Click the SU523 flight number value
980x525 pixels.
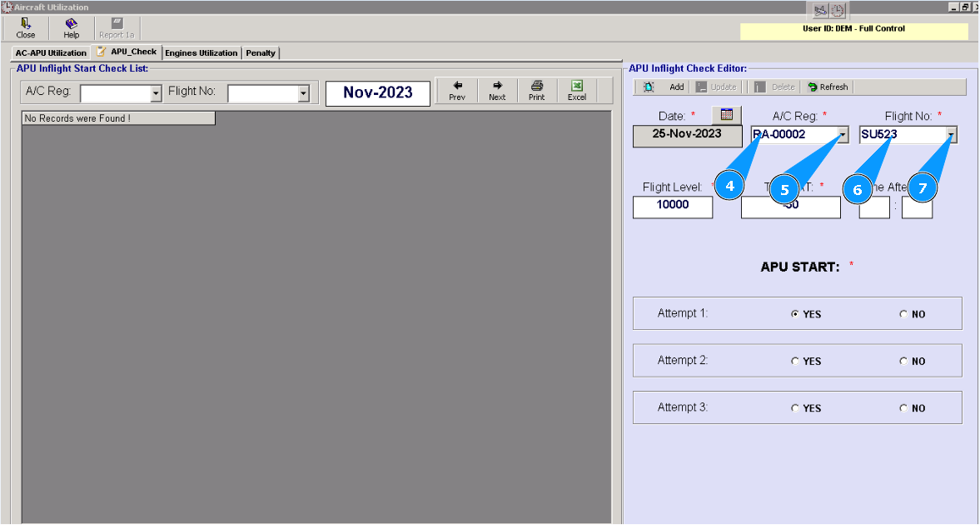[x=878, y=134]
